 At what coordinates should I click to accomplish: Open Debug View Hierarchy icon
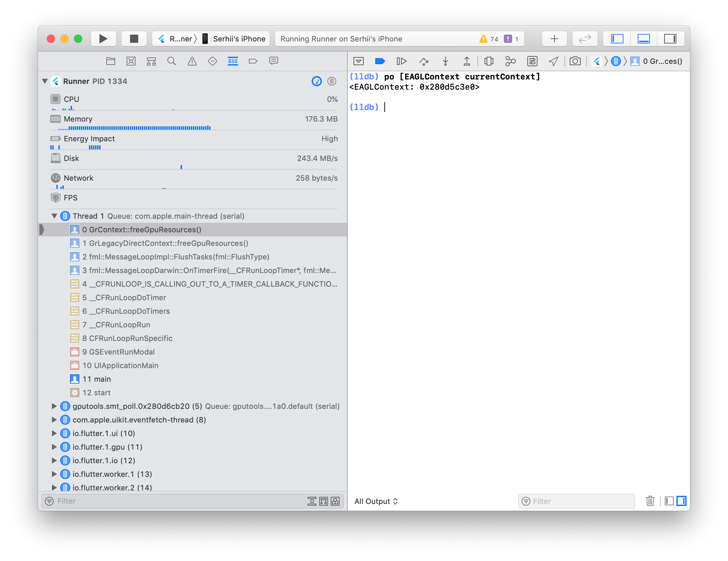click(489, 61)
